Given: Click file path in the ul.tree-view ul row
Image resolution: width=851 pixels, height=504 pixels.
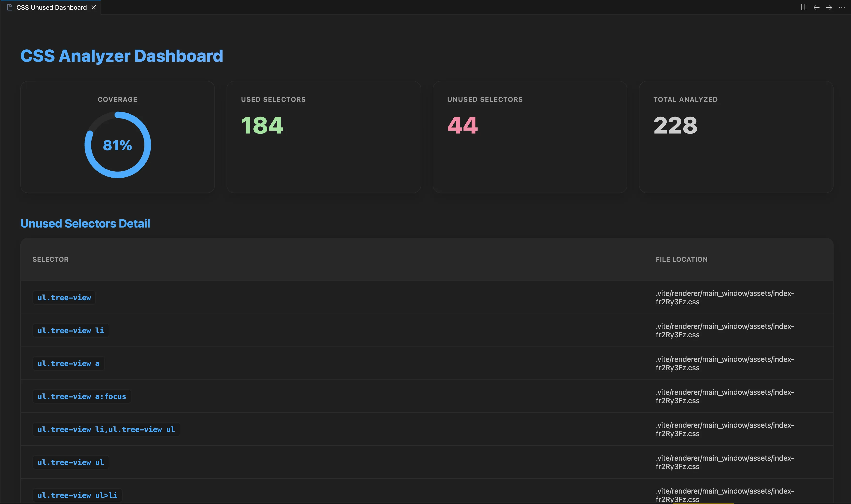Looking at the screenshot, I should 725,462.
